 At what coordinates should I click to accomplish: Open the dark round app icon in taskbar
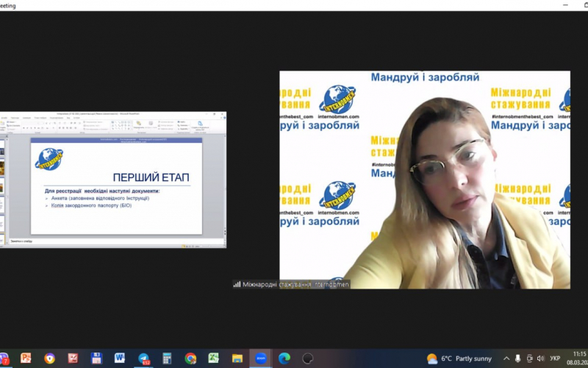308,358
